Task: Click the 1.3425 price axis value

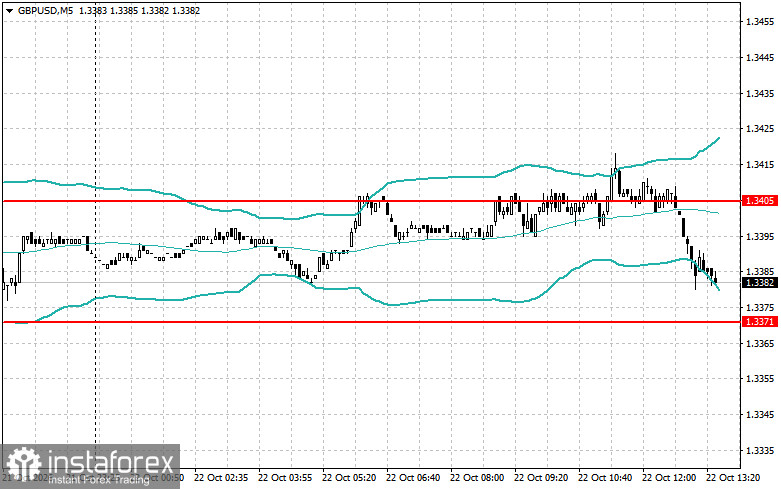Action: pyautogui.click(x=760, y=129)
